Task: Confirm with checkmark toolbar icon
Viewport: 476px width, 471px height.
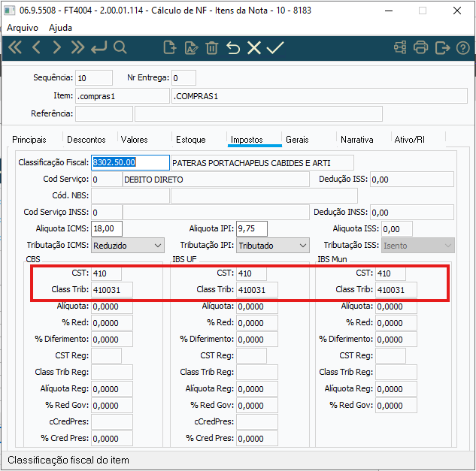Action: coord(275,47)
